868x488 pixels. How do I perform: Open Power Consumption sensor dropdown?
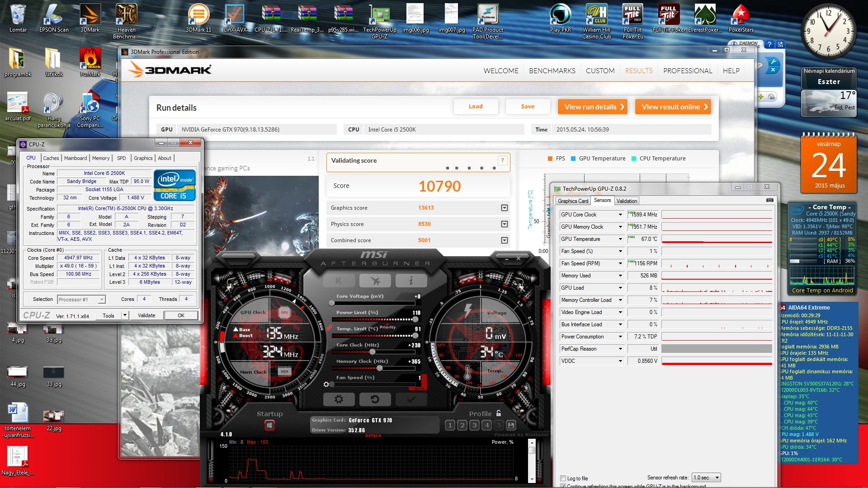click(620, 337)
